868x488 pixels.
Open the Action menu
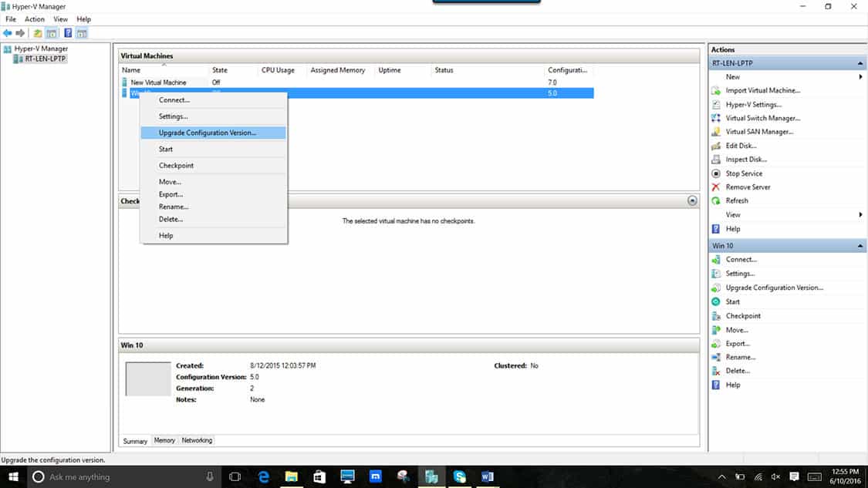(x=34, y=19)
